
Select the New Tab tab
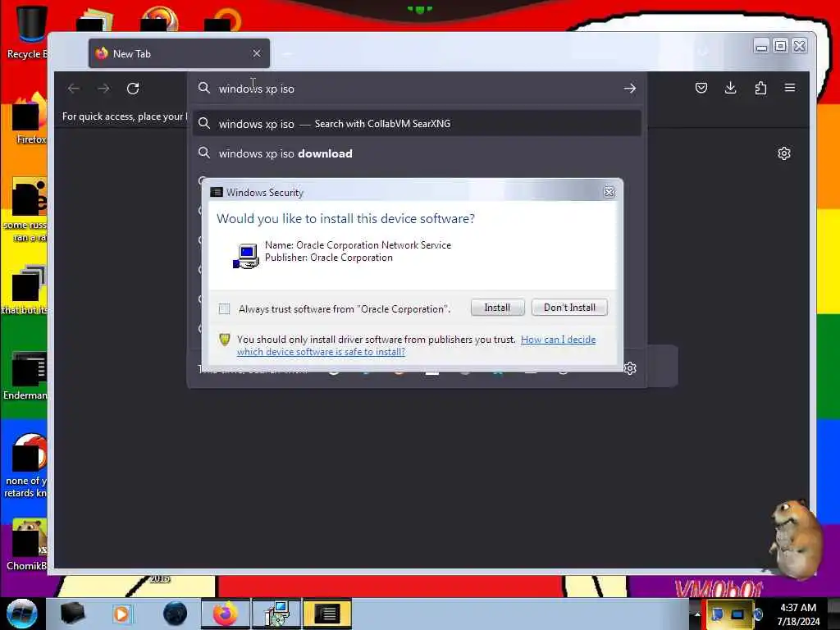[179, 53]
